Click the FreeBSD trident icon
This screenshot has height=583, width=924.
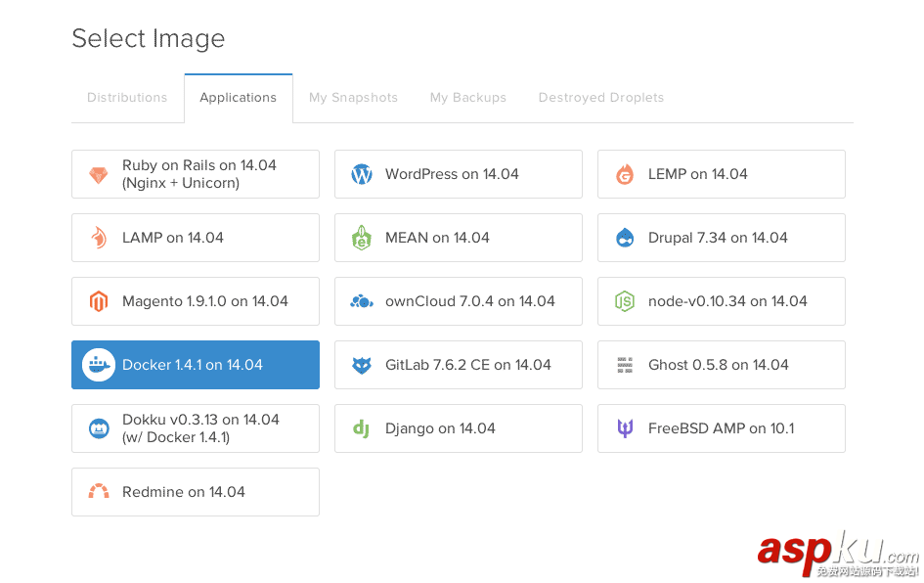pos(625,428)
